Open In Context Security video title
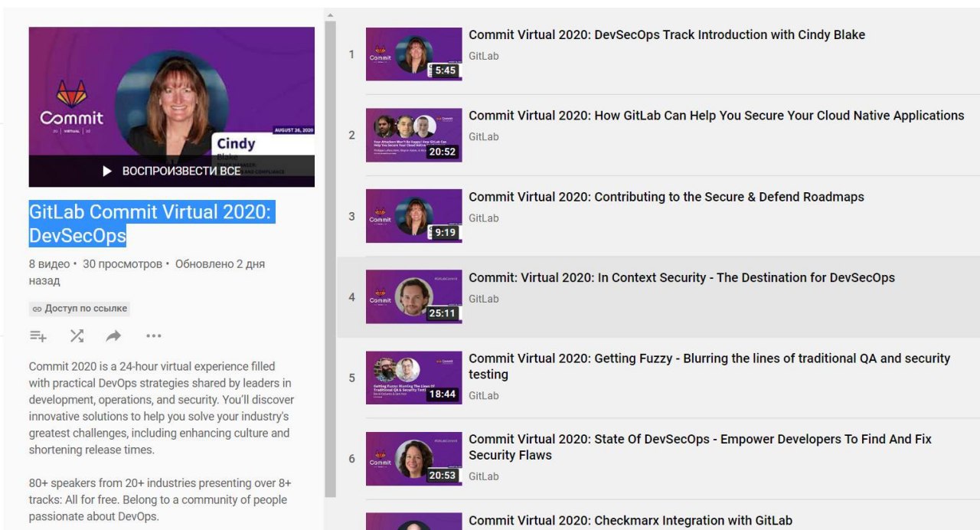This screenshot has width=980, height=530. coord(681,277)
